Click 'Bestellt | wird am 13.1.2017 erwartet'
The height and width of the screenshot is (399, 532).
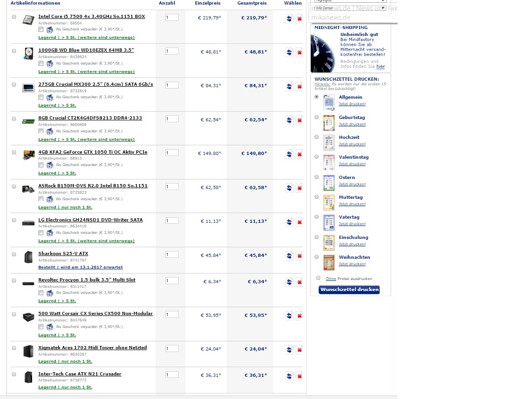point(80,267)
